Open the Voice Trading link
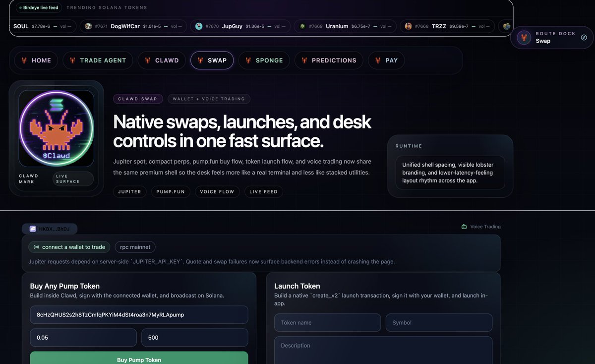Viewport: 595px width, 364px height. pos(481,227)
